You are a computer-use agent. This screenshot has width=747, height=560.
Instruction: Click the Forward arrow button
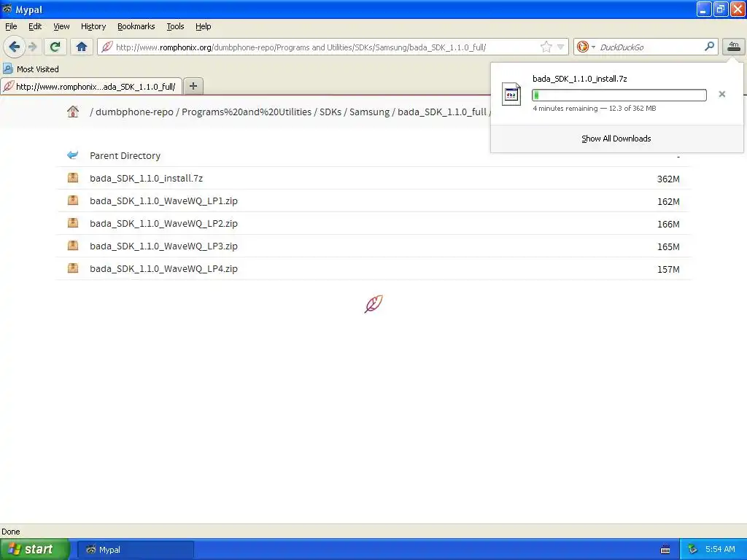point(32,47)
